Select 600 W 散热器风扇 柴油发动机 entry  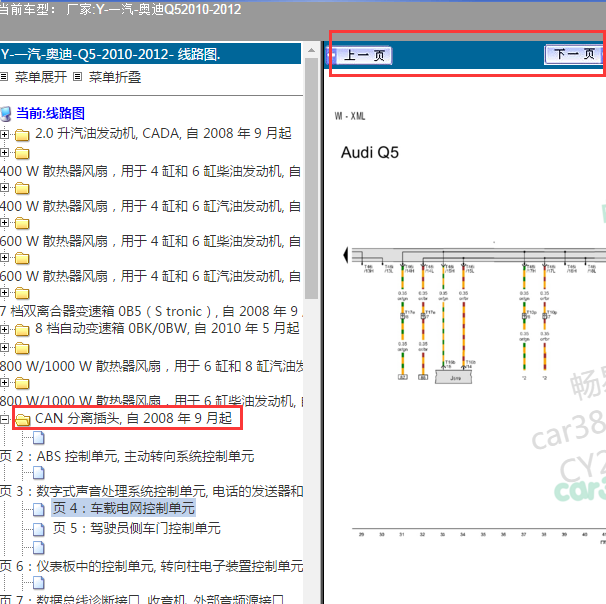[150, 241]
